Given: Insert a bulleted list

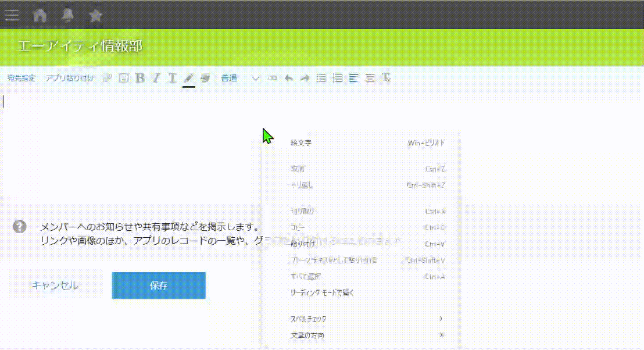Looking at the screenshot, I should point(321,78).
